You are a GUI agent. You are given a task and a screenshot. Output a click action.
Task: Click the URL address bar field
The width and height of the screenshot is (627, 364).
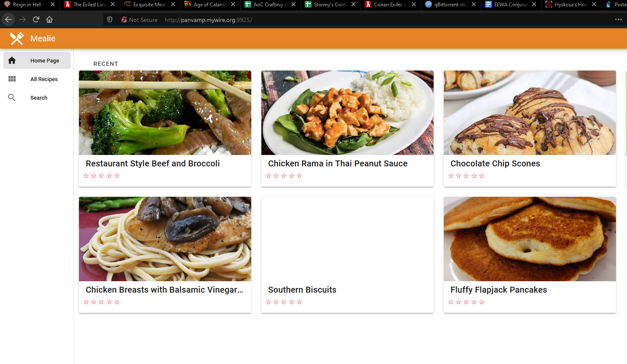click(x=338, y=20)
